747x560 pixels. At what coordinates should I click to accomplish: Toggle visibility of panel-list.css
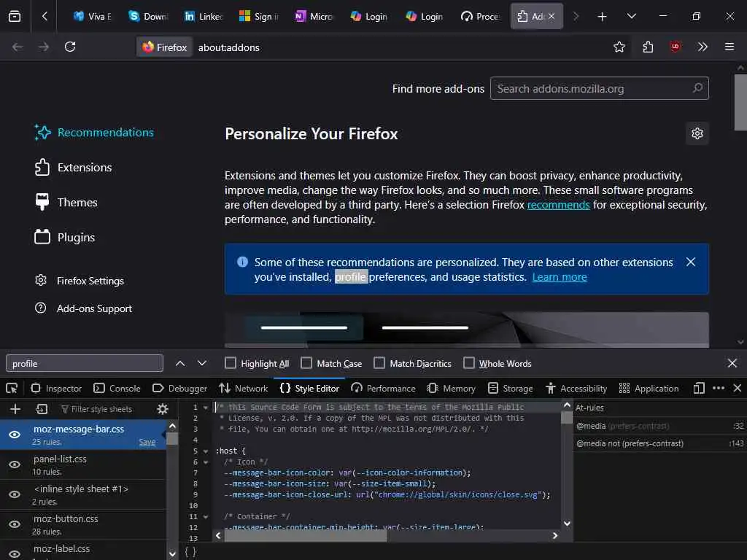[15, 464]
